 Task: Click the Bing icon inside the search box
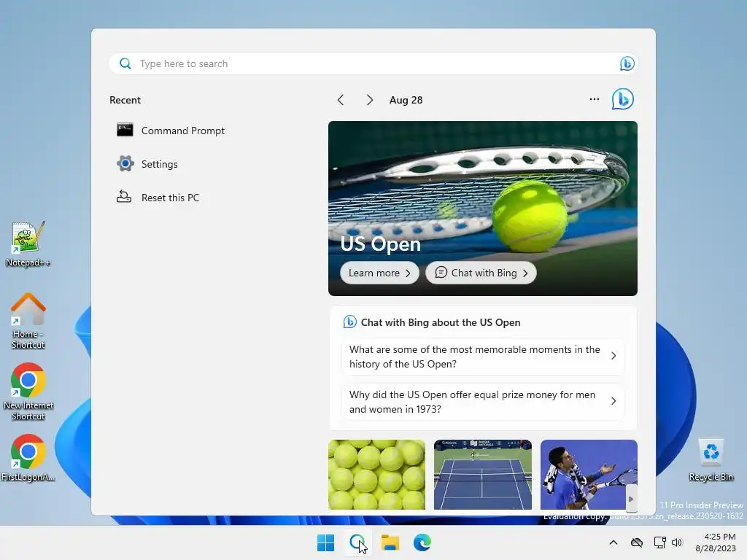click(627, 63)
